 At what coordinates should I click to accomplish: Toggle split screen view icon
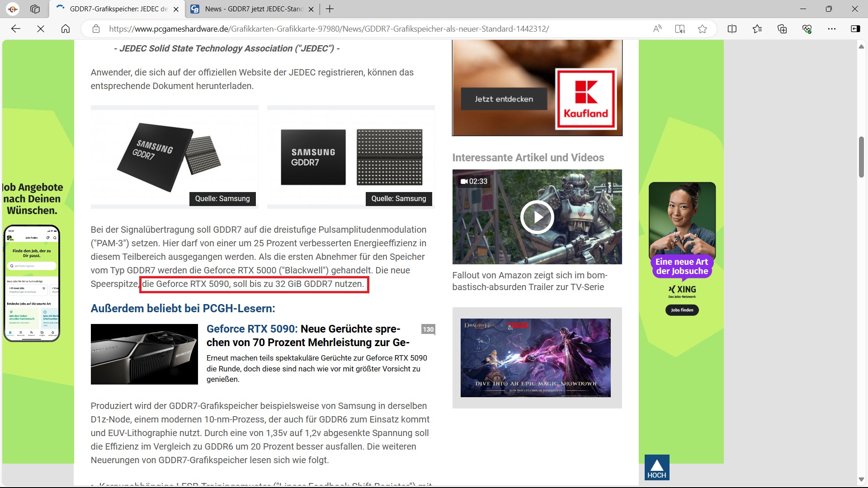click(x=732, y=29)
